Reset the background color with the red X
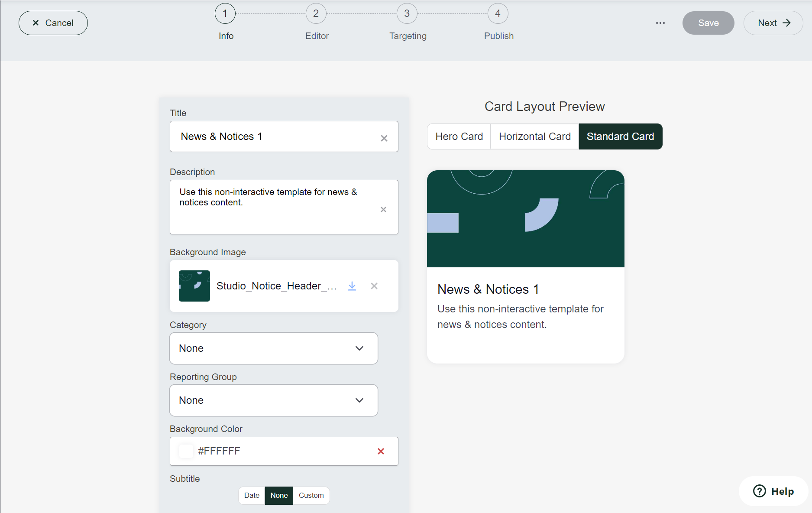The width and height of the screenshot is (812, 513). [x=381, y=451]
